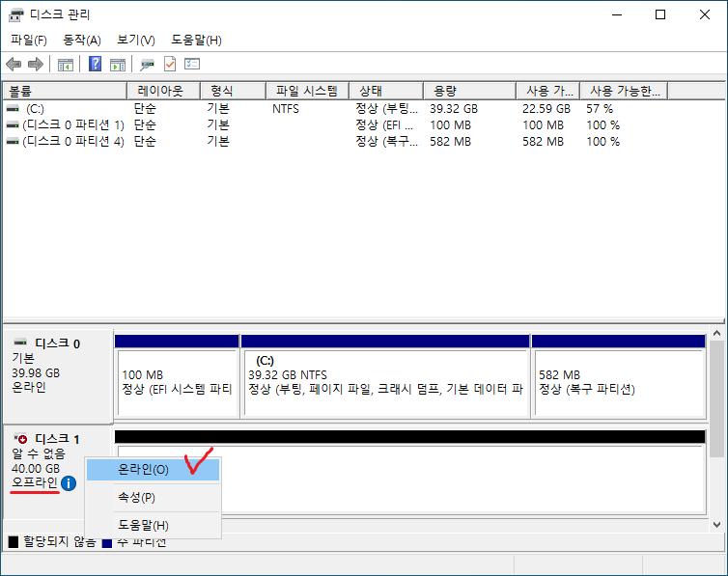Image resolution: width=728 pixels, height=576 pixels.
Task: Open the 도움말(H) menu in menu bar
Action: tap(196, 41)
